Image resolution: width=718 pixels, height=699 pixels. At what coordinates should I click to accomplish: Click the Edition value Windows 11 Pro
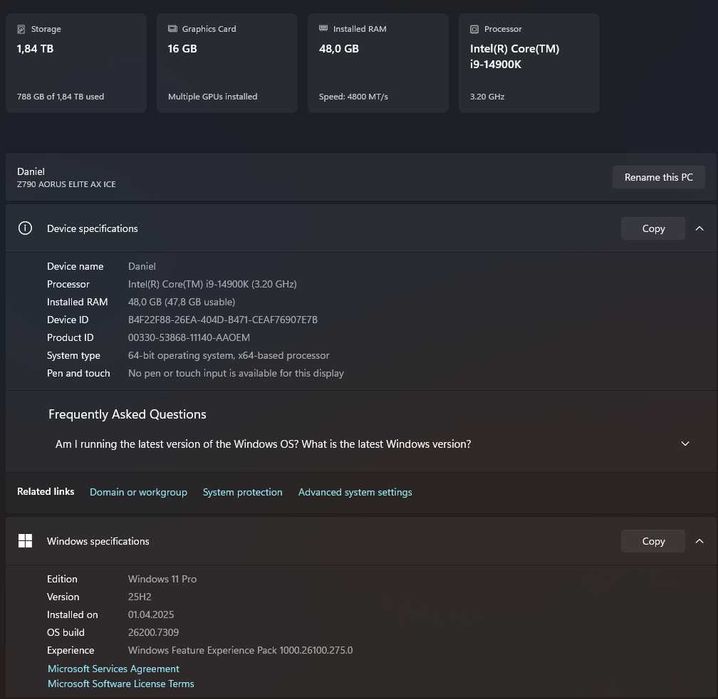[x=163, y=579]
